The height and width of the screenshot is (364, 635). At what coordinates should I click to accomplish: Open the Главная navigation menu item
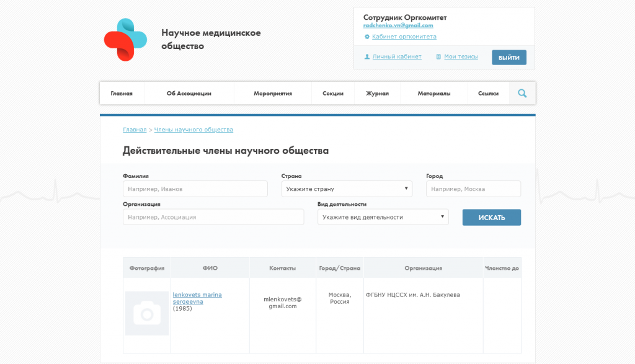122,94
